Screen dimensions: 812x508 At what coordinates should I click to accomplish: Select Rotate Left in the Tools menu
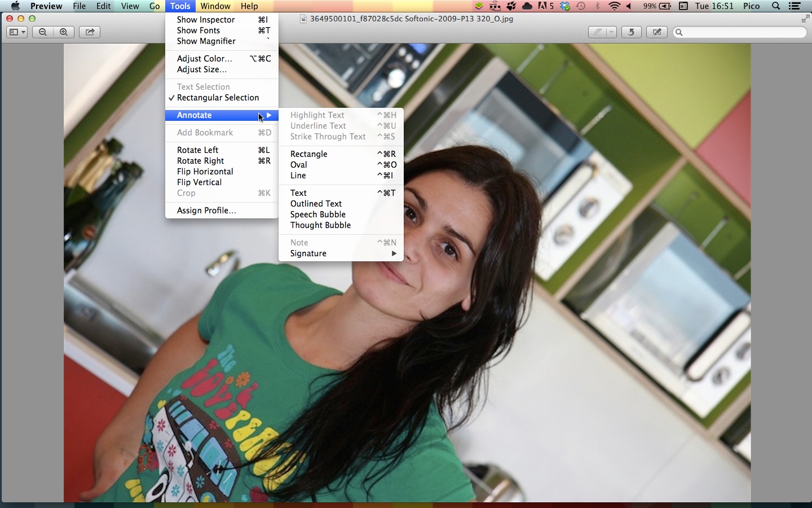pyautogui.click(x=197, y=150)
